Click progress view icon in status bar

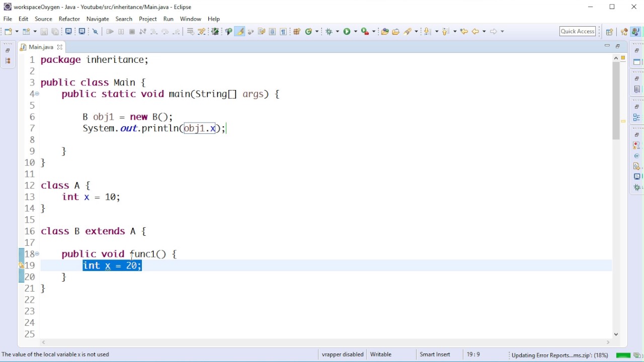point(637,355)
